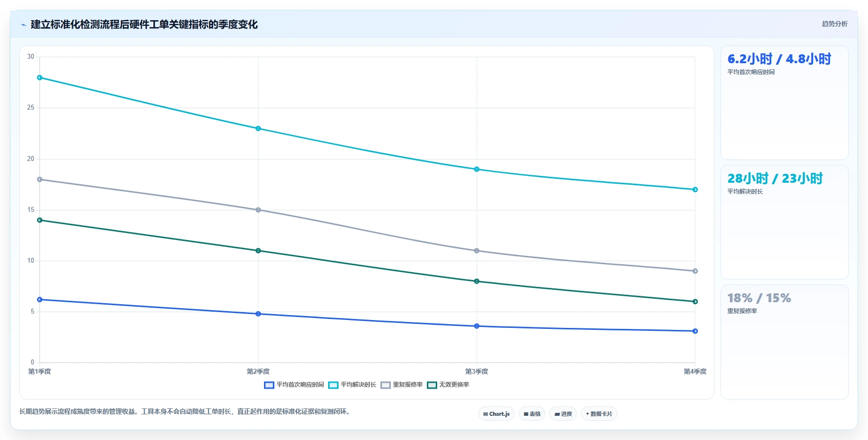Click the 重复报修率 card label

tap(742, 311)
